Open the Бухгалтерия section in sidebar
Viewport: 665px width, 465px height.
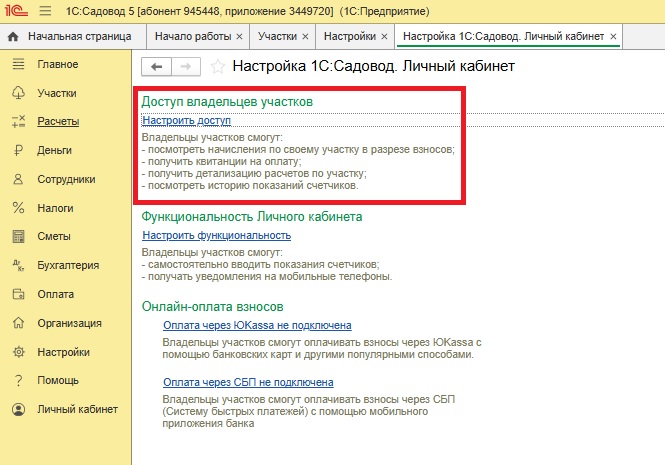tap(68, 265)
